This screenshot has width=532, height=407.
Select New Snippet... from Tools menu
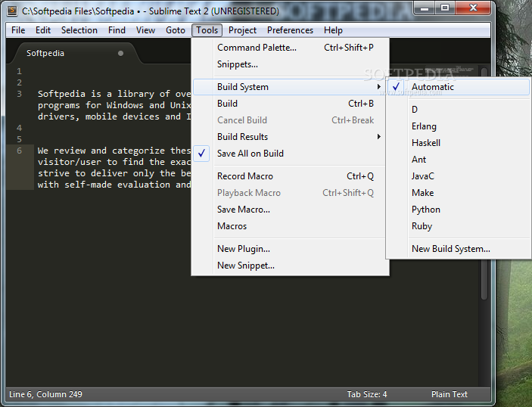(290, 266)
